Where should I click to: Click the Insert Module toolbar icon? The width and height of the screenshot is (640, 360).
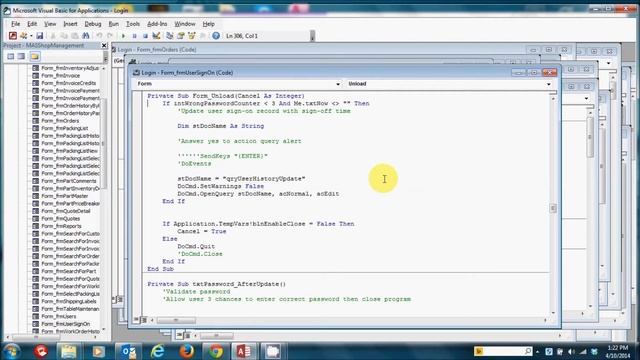[24, 36]
